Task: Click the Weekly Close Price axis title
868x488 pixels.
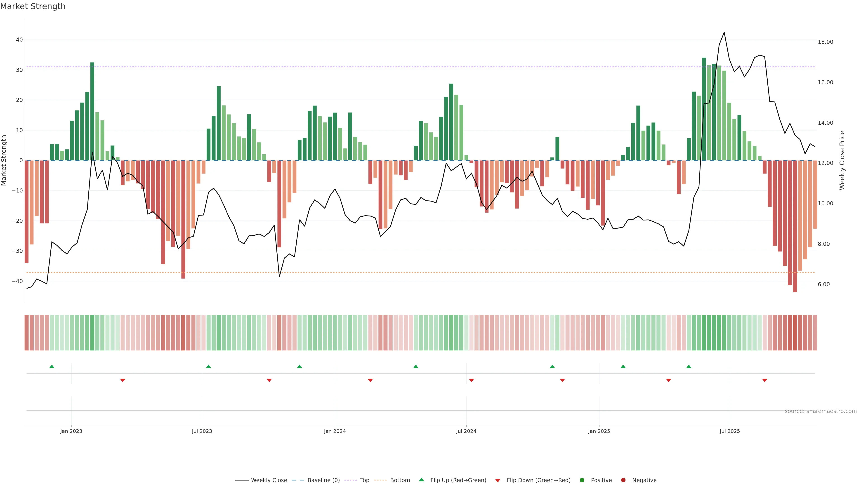Action: click(842, 160)
